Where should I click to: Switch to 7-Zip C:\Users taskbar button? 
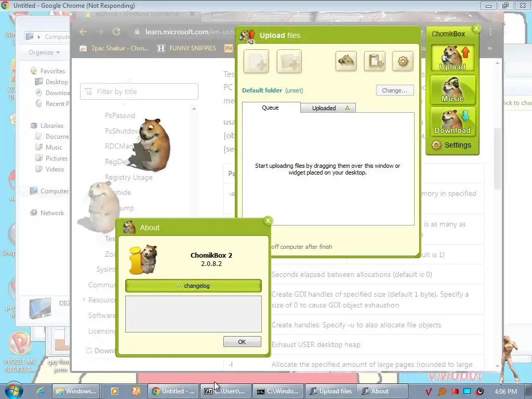(x=225, y=391)
